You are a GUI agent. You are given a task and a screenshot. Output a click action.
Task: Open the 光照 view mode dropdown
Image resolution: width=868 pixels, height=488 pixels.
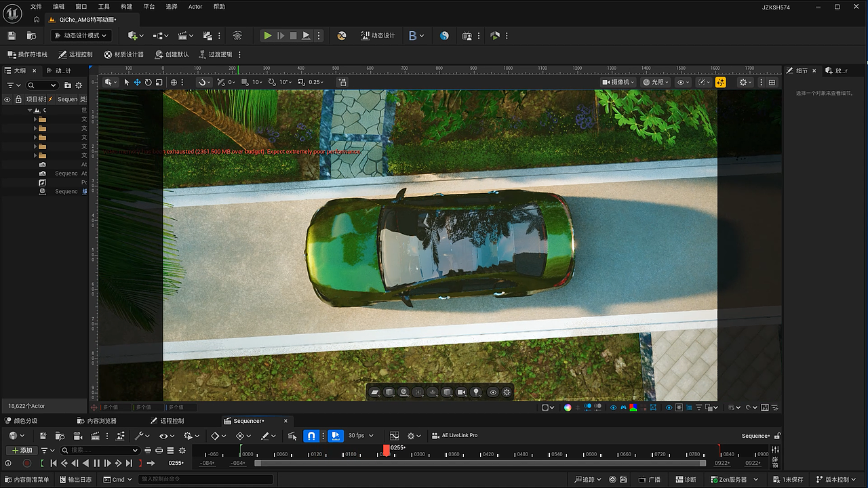[656, 82]
